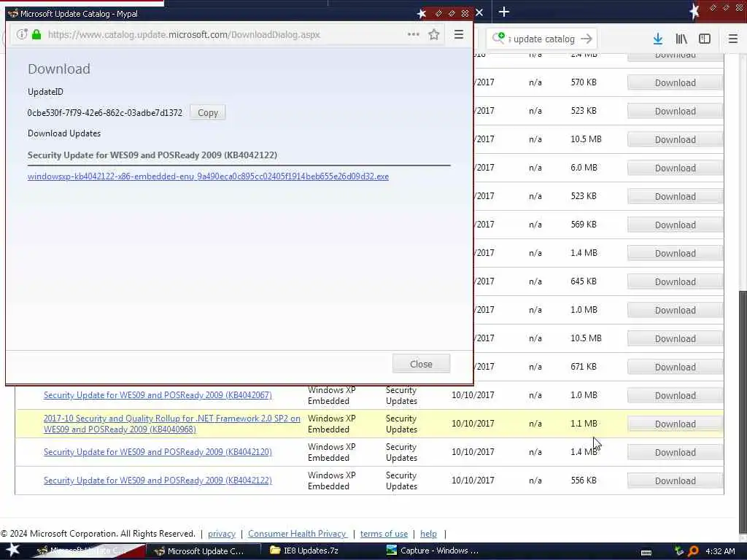747x560 pixels.
Task: Click the 556 KB size cell
Action: point(584,481)
